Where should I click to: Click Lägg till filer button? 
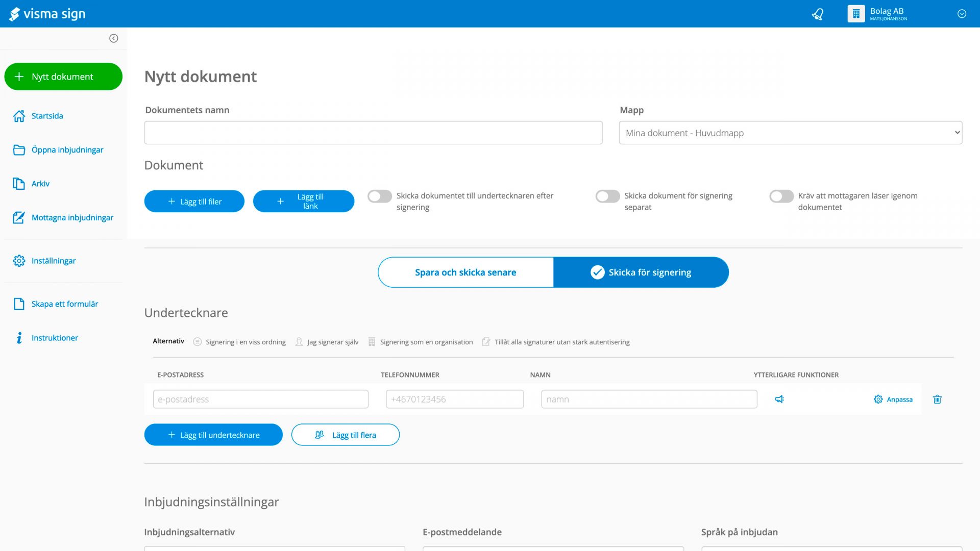click(x=194, y=202)
